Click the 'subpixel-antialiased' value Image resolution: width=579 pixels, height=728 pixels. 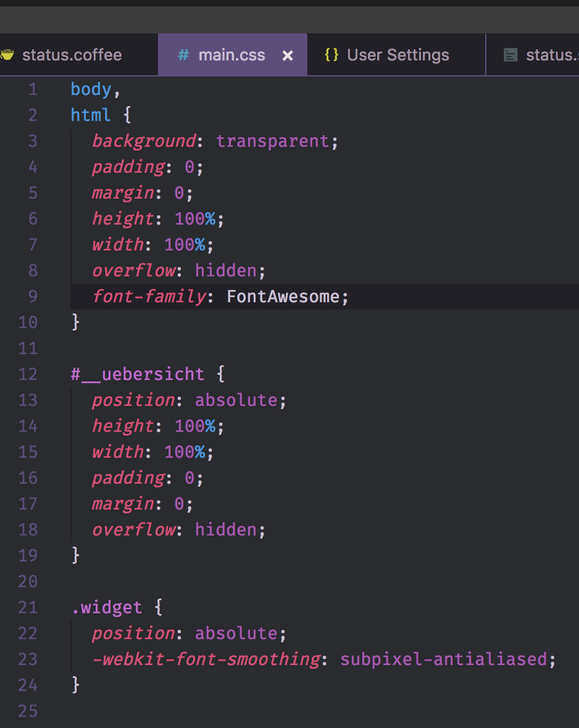click(444, 660)
